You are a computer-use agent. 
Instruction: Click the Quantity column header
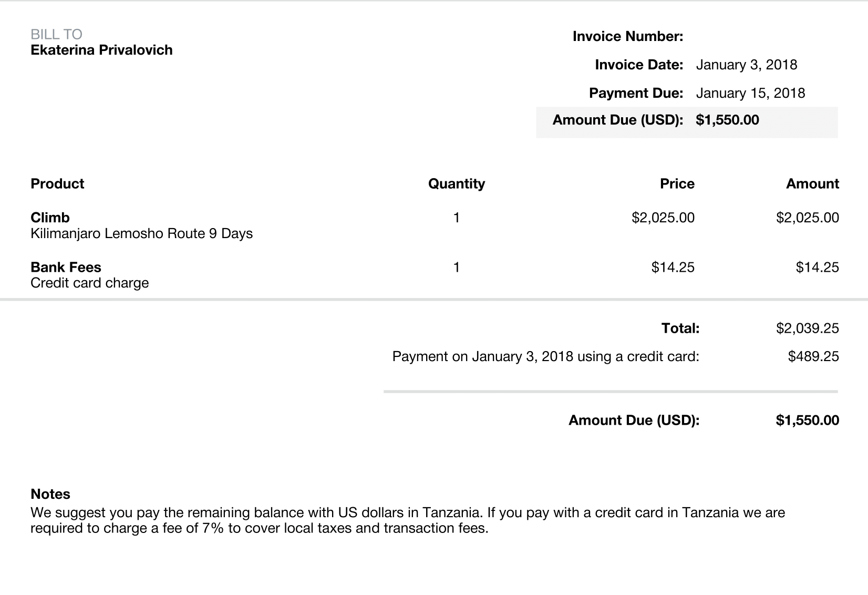pos(456,183)
